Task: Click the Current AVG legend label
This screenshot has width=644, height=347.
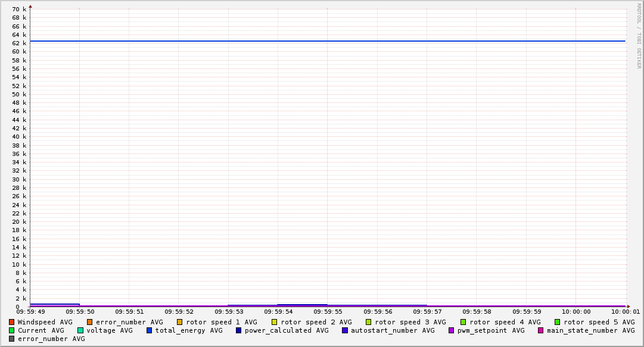Action: (x=41, y=330)
